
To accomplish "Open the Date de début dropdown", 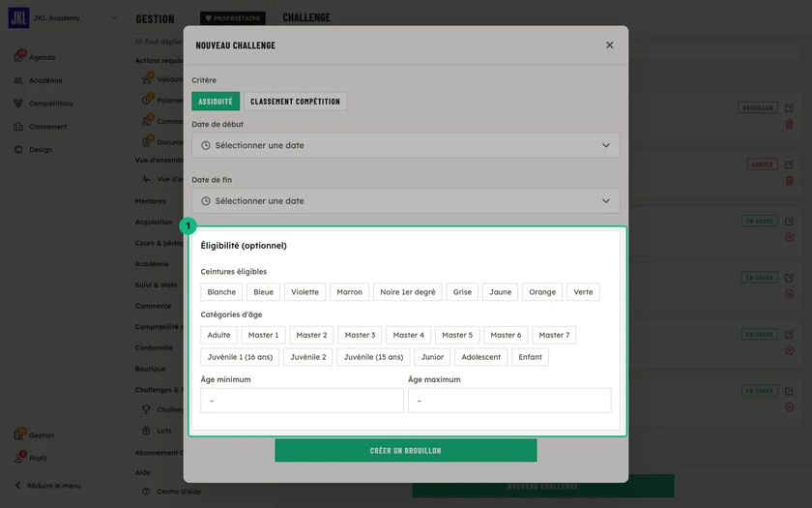I will pos(405,146).
